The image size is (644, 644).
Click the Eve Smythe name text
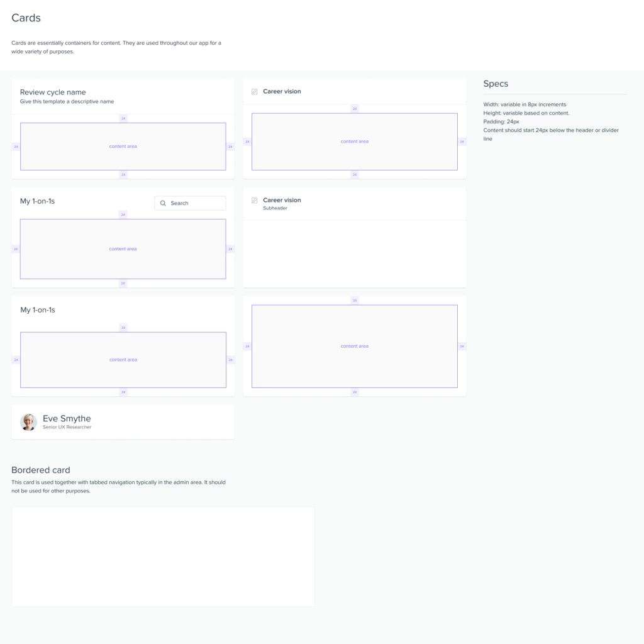point(67,418)
